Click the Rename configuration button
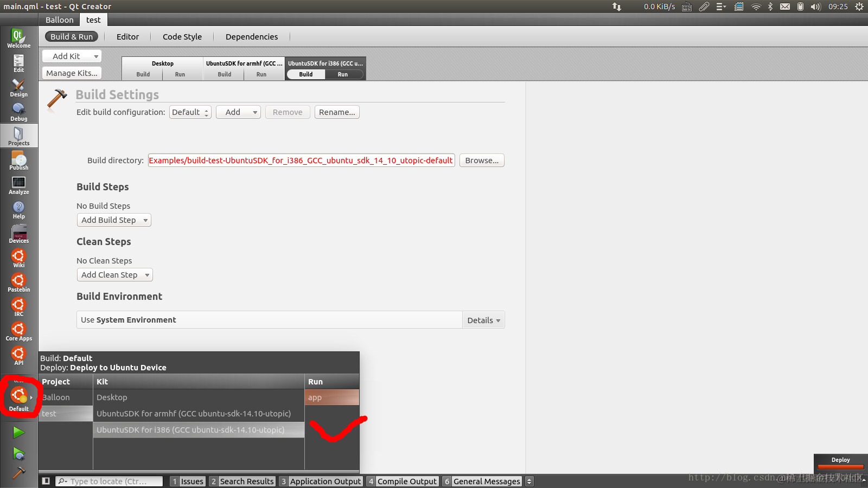This screenshot has height=488, width=868. coord(337,112)
